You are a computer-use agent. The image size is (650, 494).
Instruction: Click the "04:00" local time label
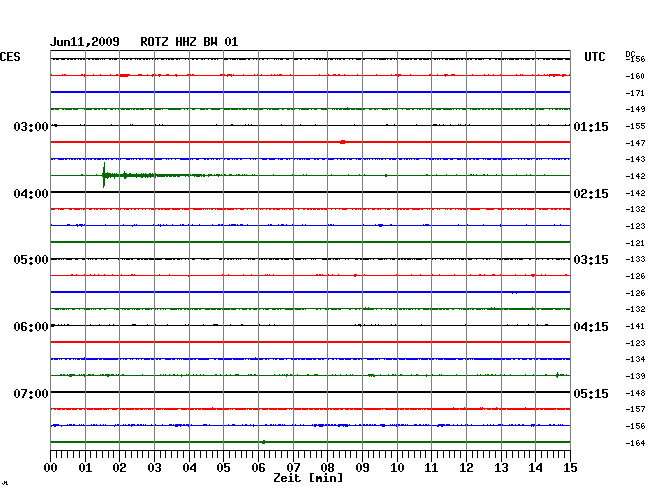[x=31, y=194]
